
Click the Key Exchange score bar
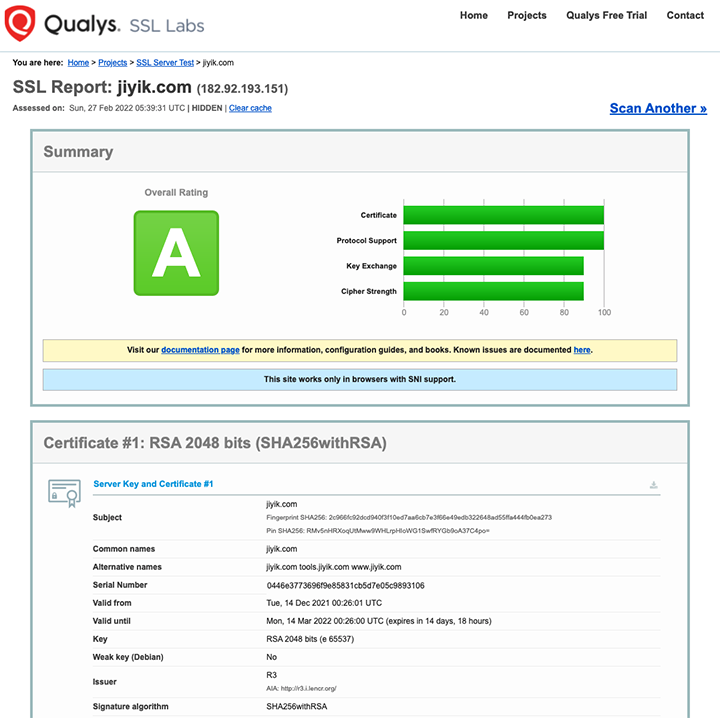[x=494, y=266]
